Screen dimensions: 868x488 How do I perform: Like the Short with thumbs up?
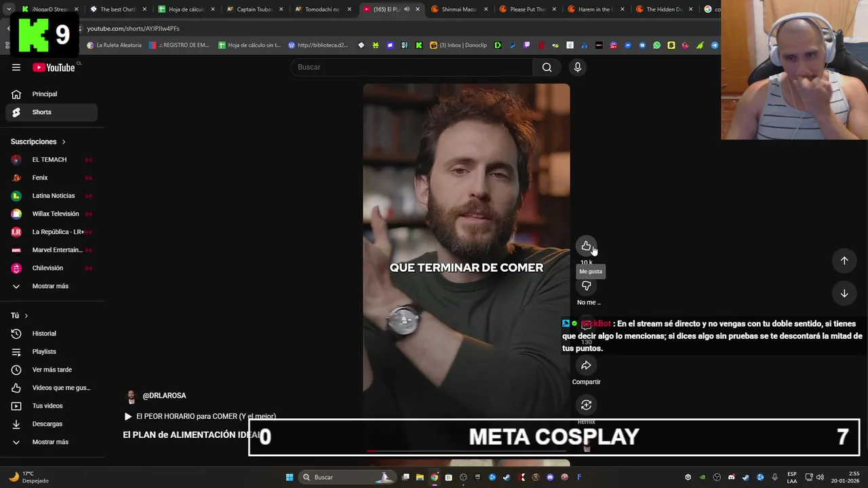(587, 246)
